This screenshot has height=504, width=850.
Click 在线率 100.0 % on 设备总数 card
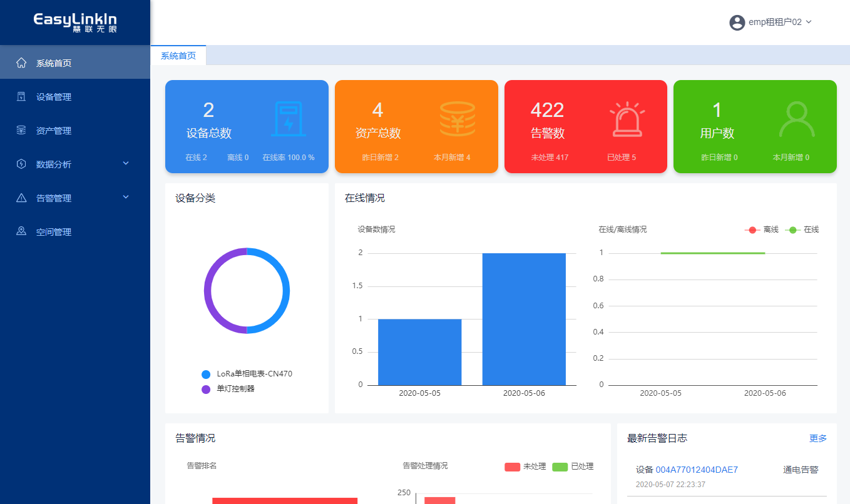(x=289, y=158)
